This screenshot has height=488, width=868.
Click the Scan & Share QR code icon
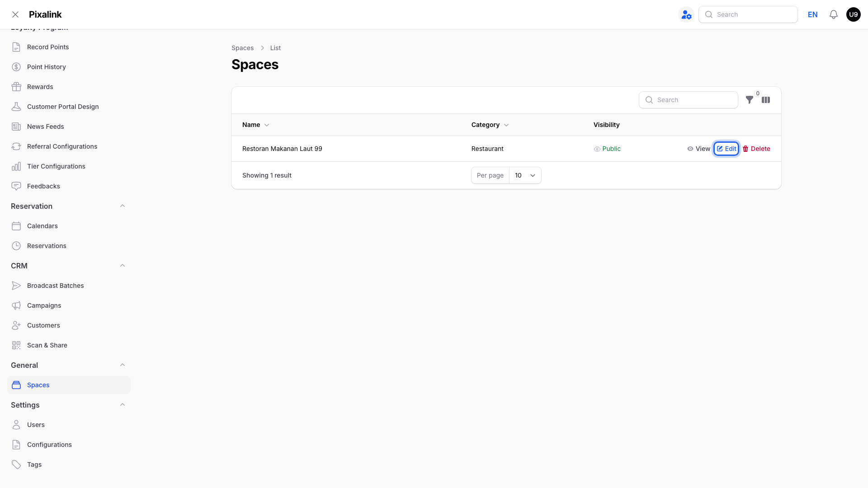coord(16,345)
